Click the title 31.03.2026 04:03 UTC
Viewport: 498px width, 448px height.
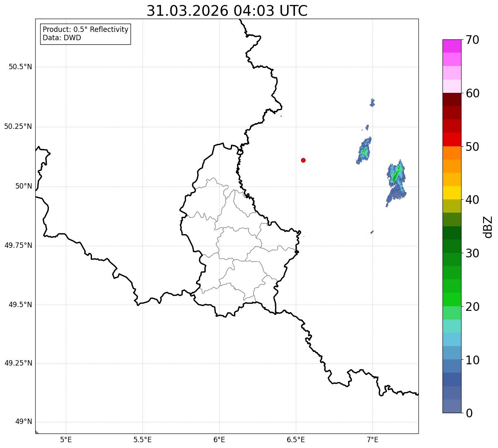point(227,11)
